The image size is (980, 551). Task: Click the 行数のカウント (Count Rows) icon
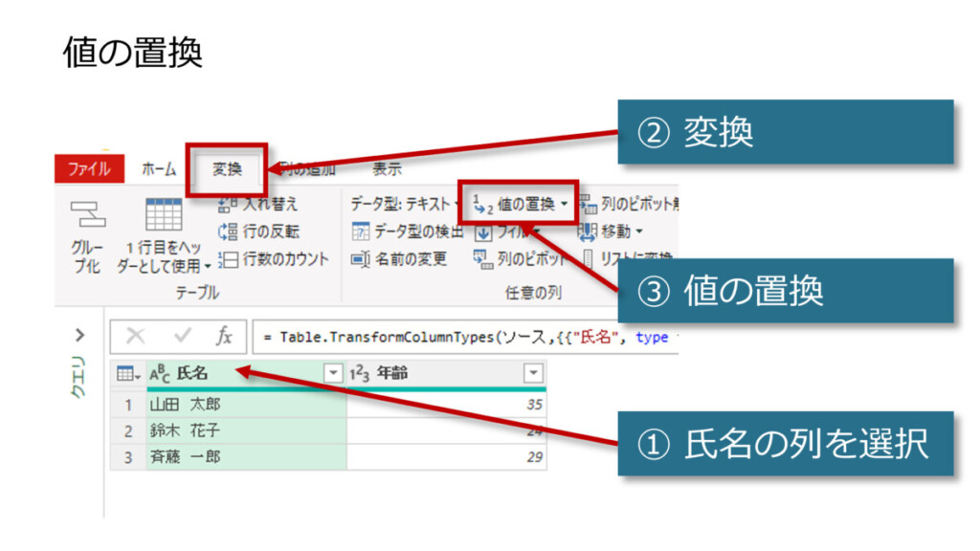click(x=229, y=259)
